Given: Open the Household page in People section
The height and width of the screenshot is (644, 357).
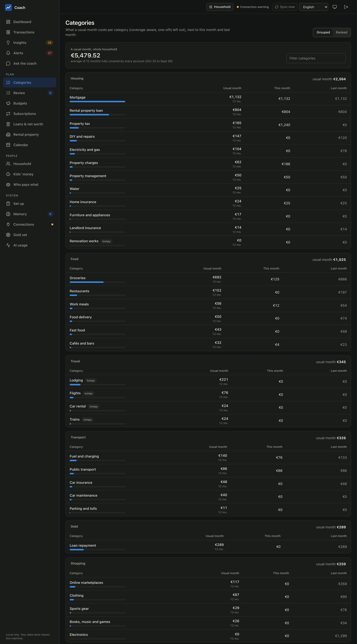Looking at the screenshot, I should (x=30, y=164).
